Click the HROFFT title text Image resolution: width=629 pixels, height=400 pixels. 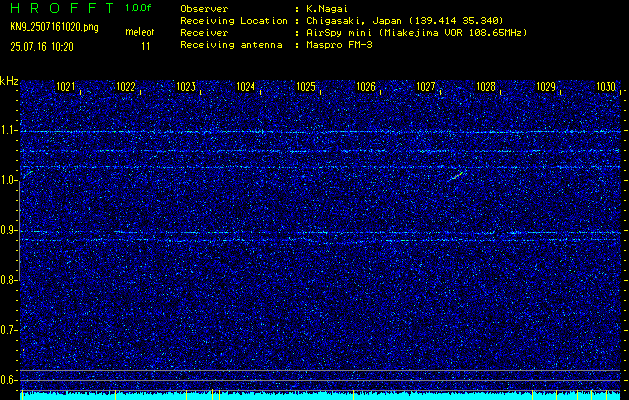click(62, 8)
